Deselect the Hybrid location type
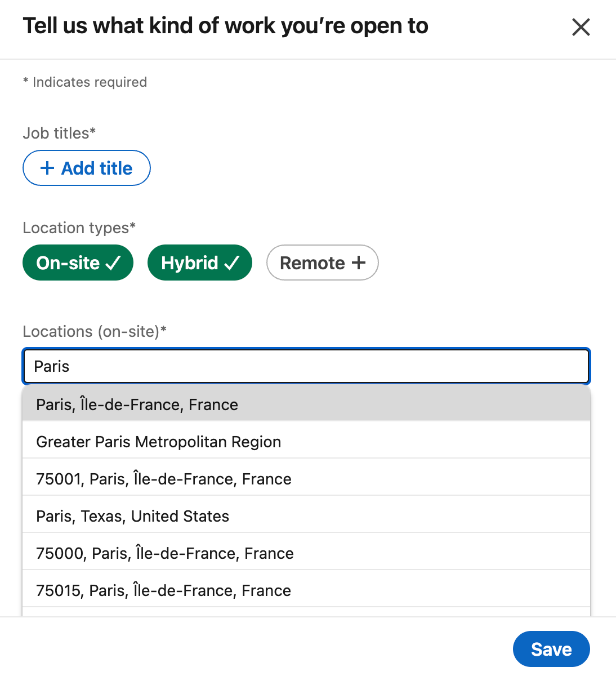This screenshot has height=676, width=616. [x=199, y=263]
